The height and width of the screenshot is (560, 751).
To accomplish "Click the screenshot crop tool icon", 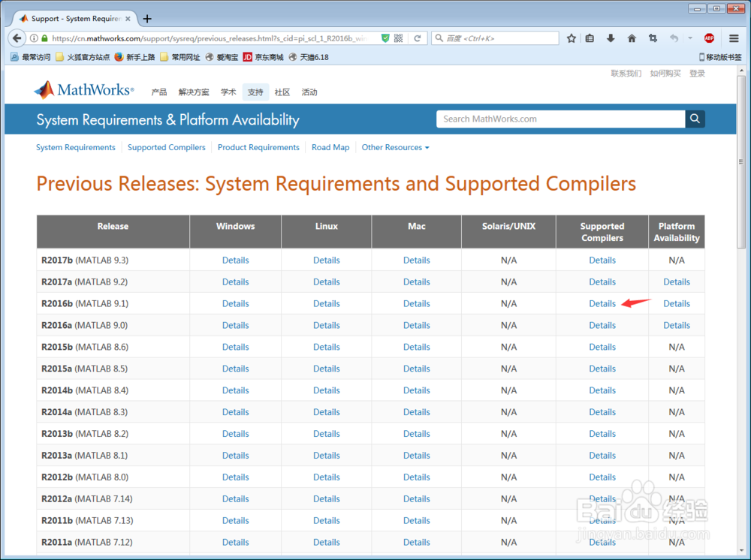I will tap(653, 38).
